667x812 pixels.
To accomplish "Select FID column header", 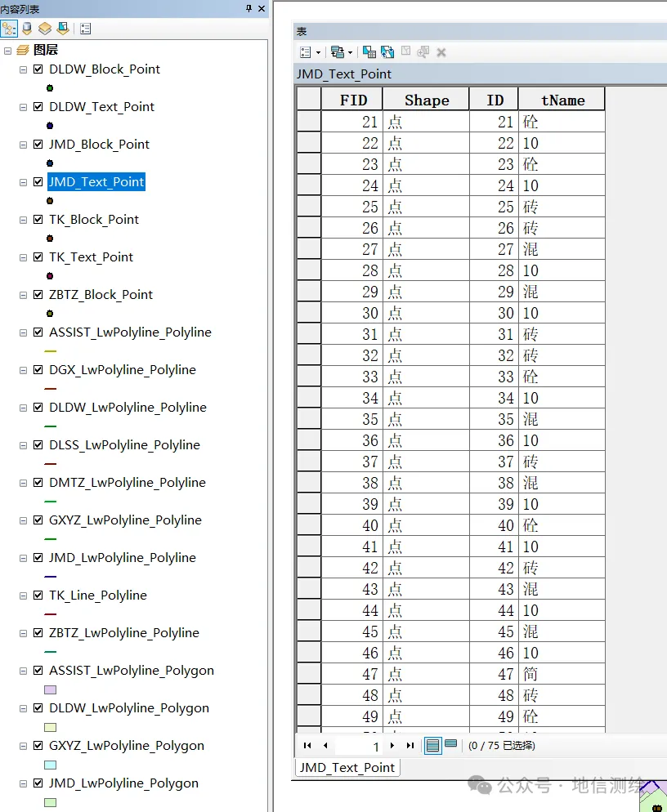I will point(352,100).
